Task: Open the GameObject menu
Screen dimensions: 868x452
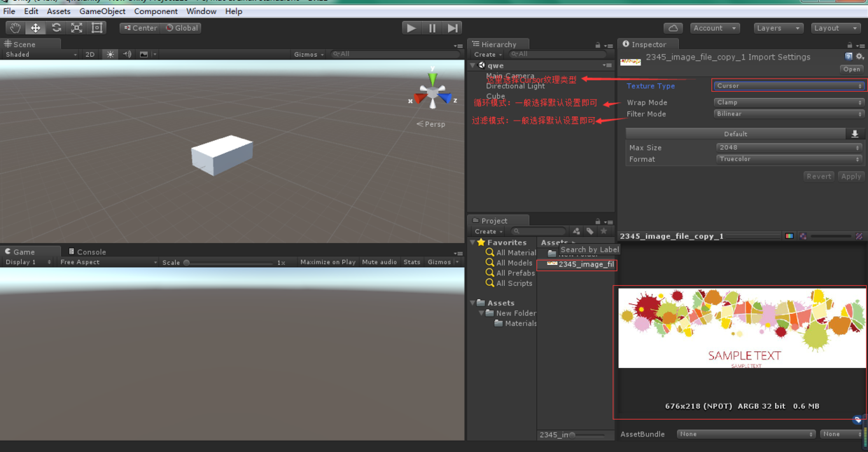Action: pos(102,11)
